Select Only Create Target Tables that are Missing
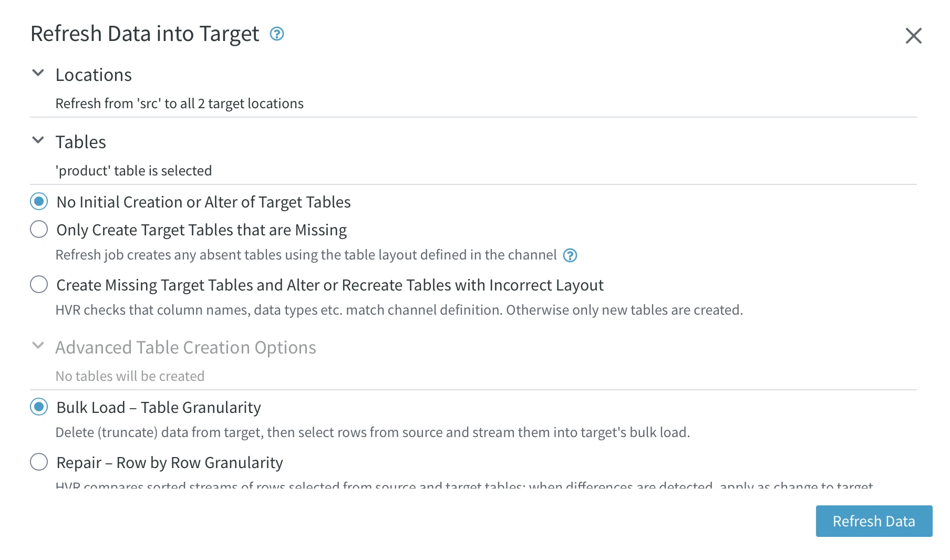This screenshot has width=950, height=560. click(38, 229)
